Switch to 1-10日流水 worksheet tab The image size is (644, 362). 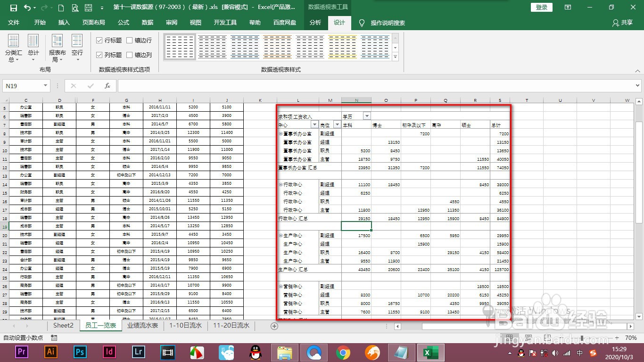tap(185, 325)
